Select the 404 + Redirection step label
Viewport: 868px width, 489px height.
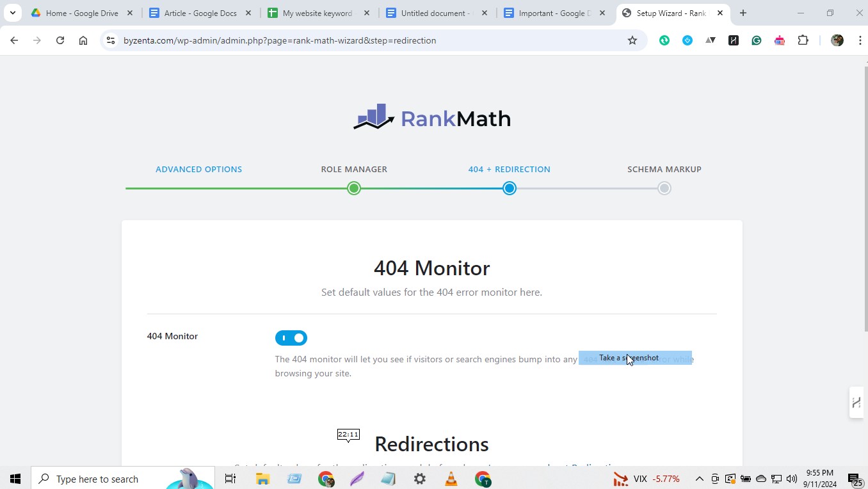pos(509,170)
